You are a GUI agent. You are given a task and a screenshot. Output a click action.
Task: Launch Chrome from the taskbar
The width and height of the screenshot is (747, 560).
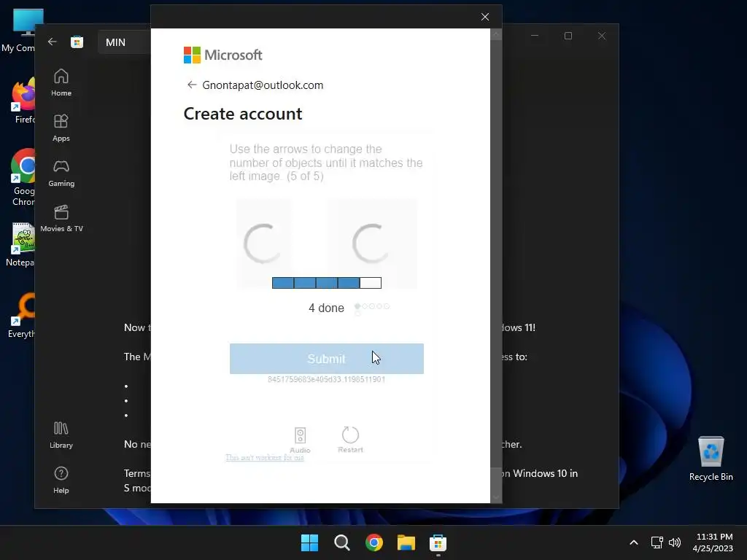[374, 542]
